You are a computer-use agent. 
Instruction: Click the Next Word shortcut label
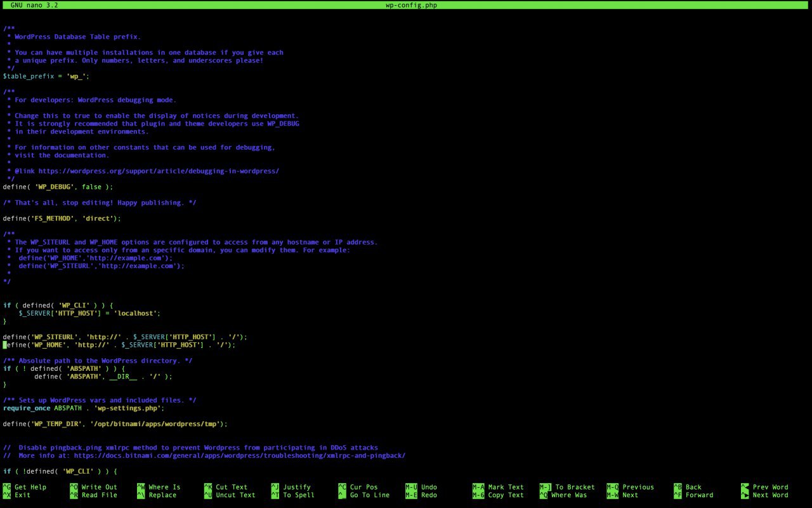tap(771, 495)
